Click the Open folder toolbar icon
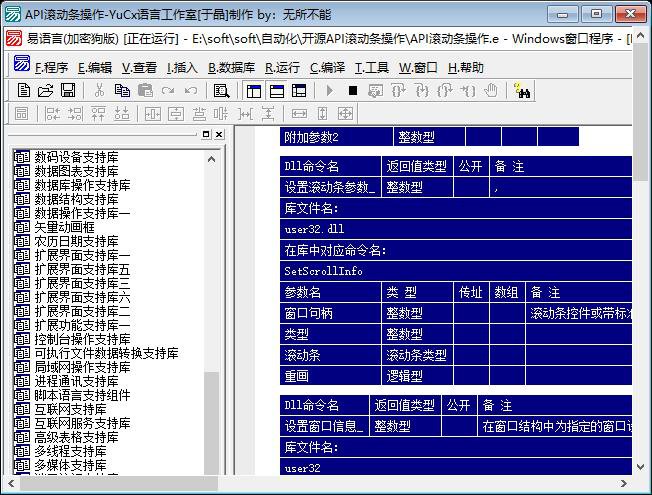652x495 pixels. point(46,91)
